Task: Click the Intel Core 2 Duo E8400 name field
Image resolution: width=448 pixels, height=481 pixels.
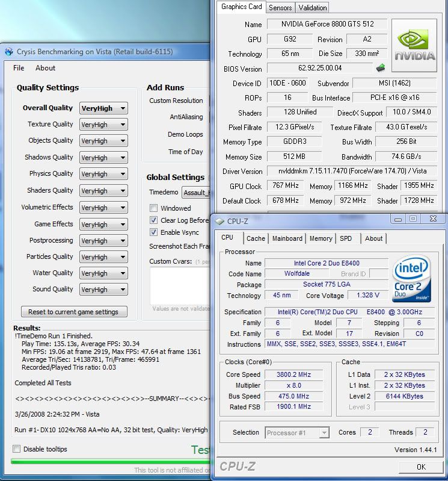Action: (327, 263)
